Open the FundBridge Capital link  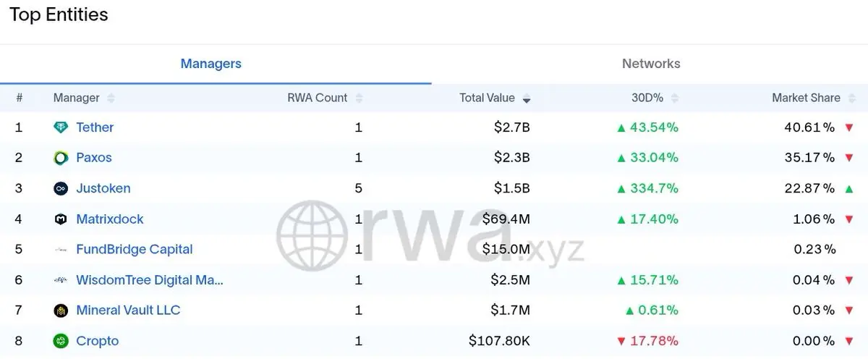(135, 250)
